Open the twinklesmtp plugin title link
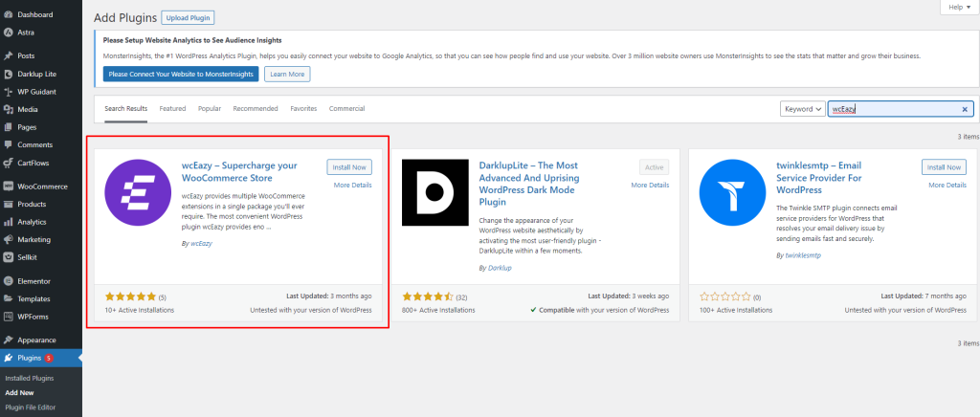Viewport: 980px width, 417px height. 819,178
